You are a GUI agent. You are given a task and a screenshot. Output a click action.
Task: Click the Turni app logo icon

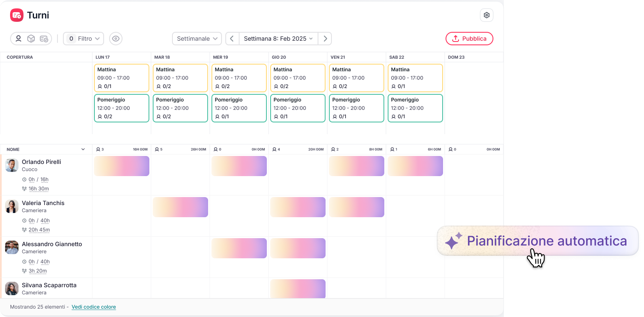[x=17, y=15]
